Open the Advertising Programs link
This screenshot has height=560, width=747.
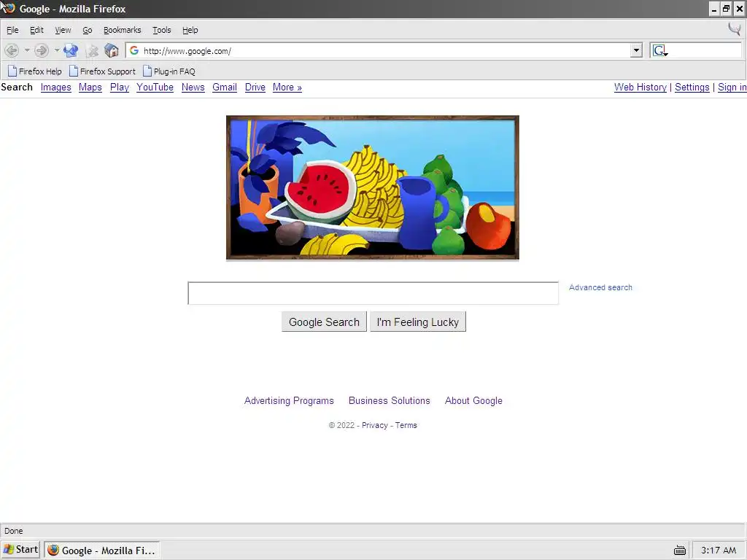tap(289, 400)
